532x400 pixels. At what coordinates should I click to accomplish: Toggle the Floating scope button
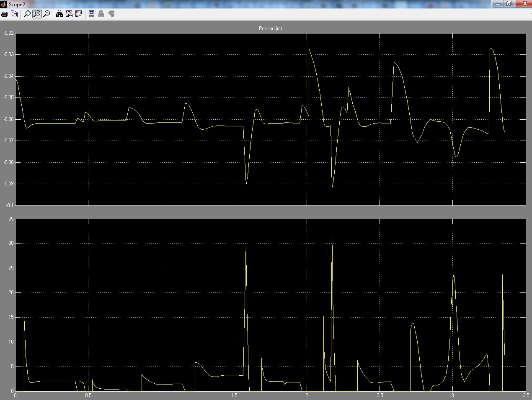(x=91, y=14)
